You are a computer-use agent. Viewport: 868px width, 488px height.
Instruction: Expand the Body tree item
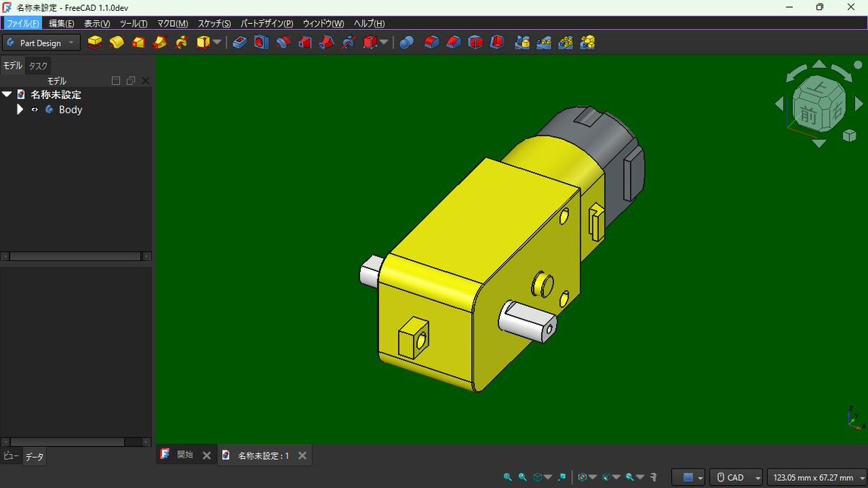coord(20,110)
